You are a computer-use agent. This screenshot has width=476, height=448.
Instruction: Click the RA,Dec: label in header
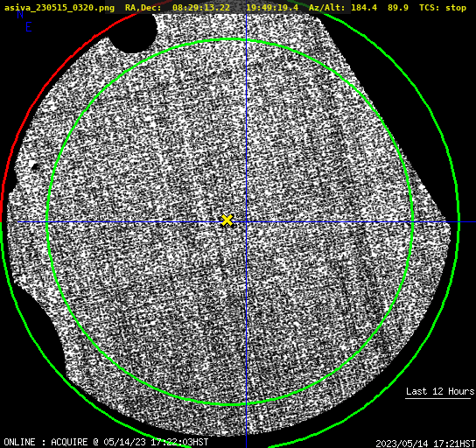coord(143,8)
